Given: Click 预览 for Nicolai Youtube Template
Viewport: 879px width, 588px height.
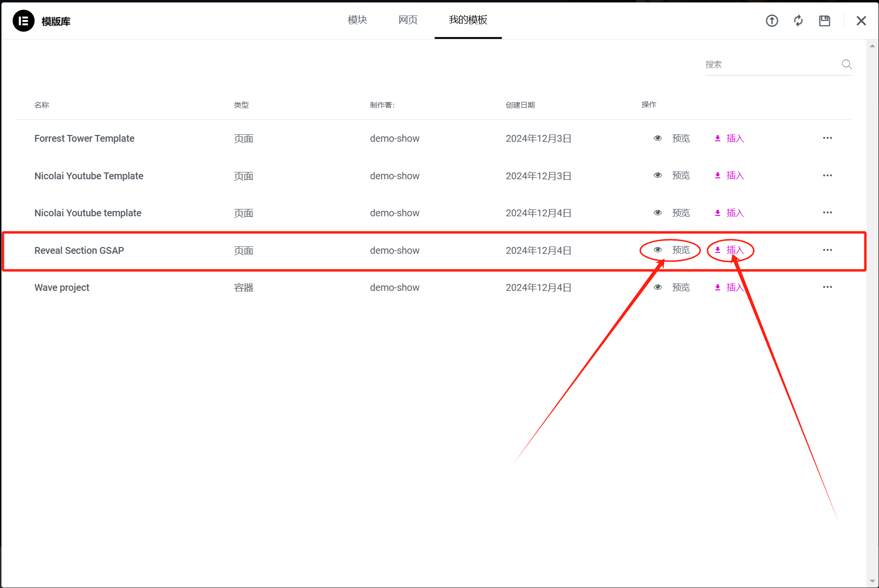Looking at the screenshot, I should [x=681, y=175].
